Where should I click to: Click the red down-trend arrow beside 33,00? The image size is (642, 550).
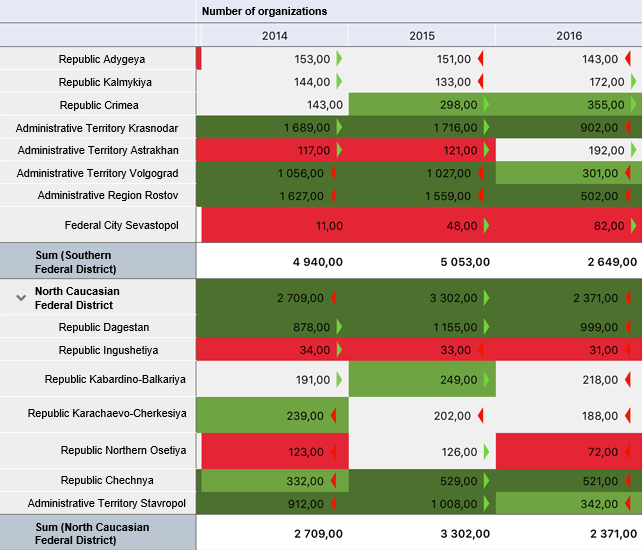[x=481, y=350]
